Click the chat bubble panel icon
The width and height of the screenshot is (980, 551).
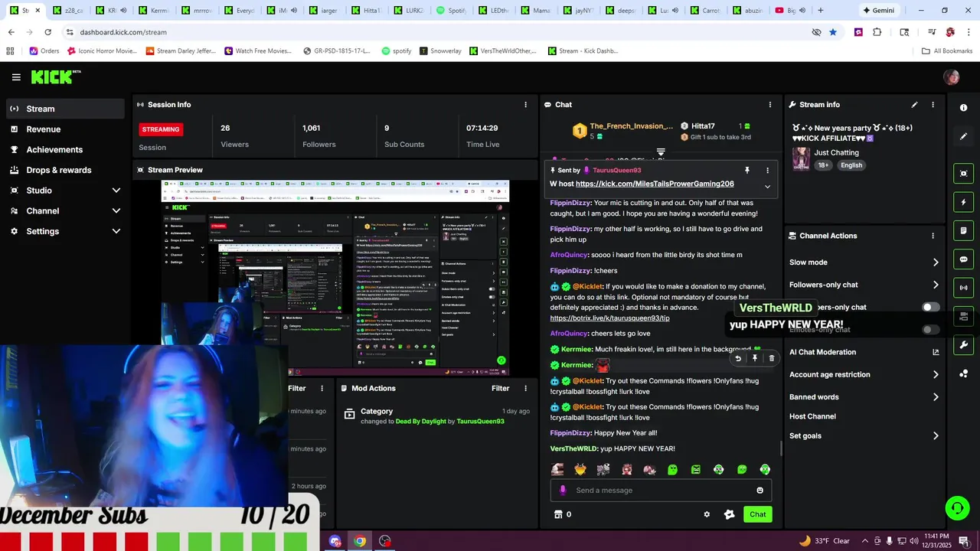click(x=963, y=259)
